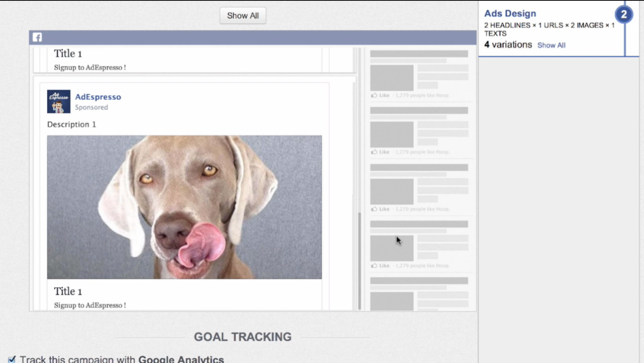Click the ad preview vertical scrollbar thumb
The image size is (644, 363).
tap(359, 261)
